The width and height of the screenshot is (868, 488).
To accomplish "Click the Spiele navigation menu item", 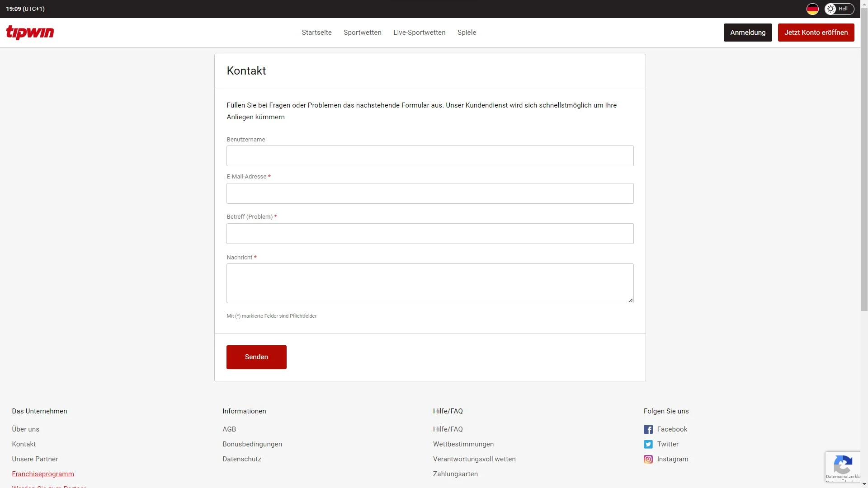I will point(467,32).
